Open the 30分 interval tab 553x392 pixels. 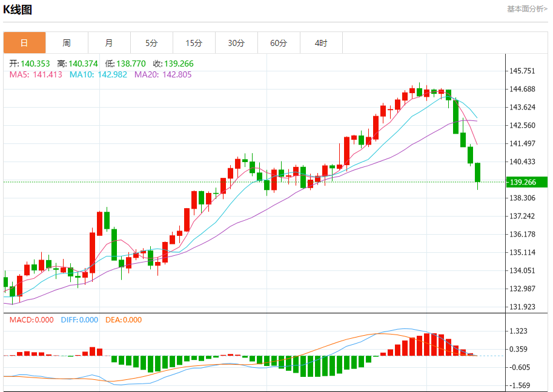[236, 43]
